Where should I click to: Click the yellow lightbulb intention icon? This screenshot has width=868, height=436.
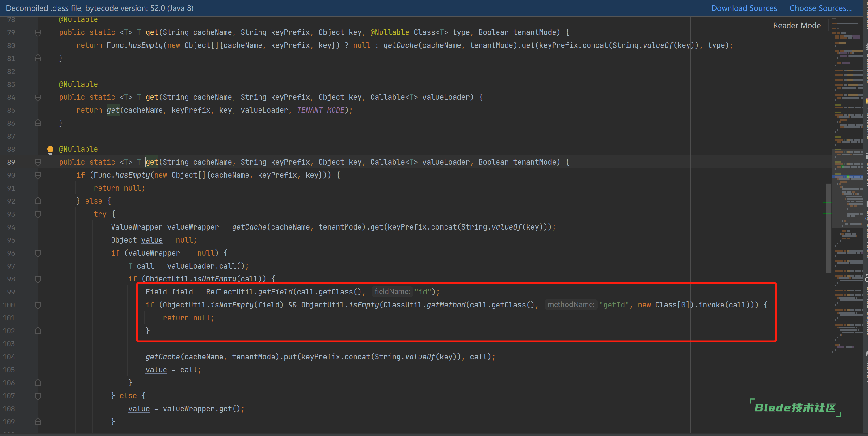(x=50, y=150)
